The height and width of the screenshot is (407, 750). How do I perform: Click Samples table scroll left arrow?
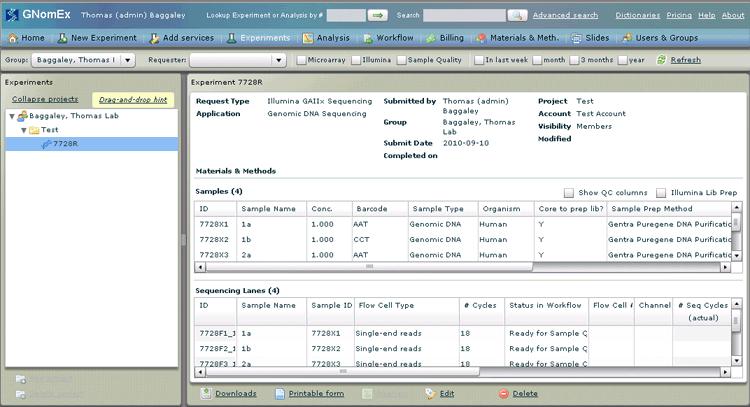coord(200,267)
